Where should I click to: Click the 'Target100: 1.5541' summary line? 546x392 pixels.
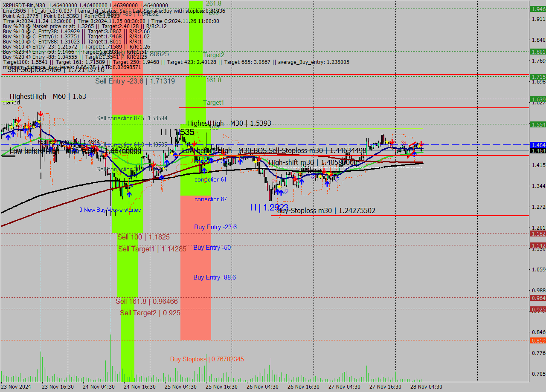(176, 62)
